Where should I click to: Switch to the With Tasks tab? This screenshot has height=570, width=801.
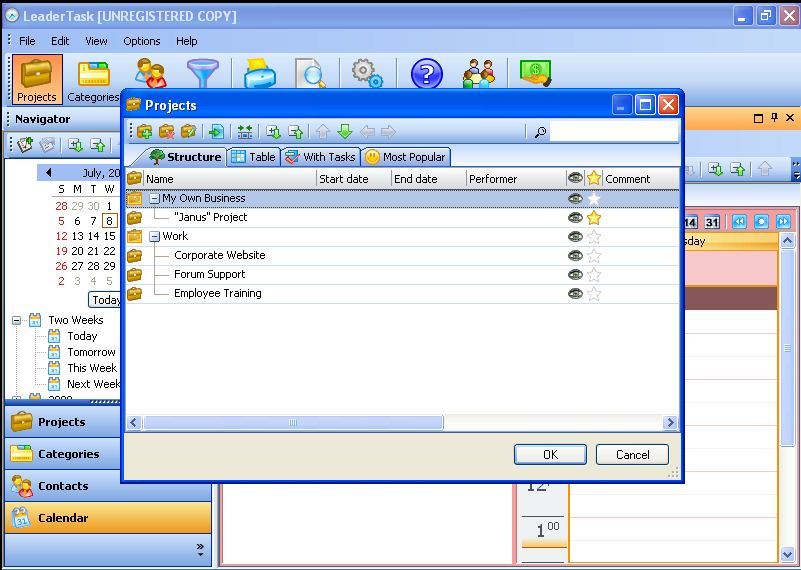320,157
